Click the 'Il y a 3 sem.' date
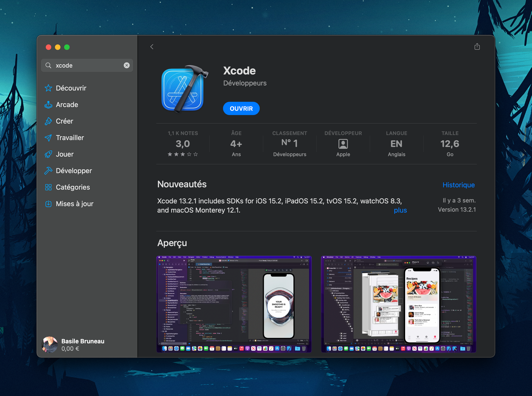 click(x=459, y=200)
